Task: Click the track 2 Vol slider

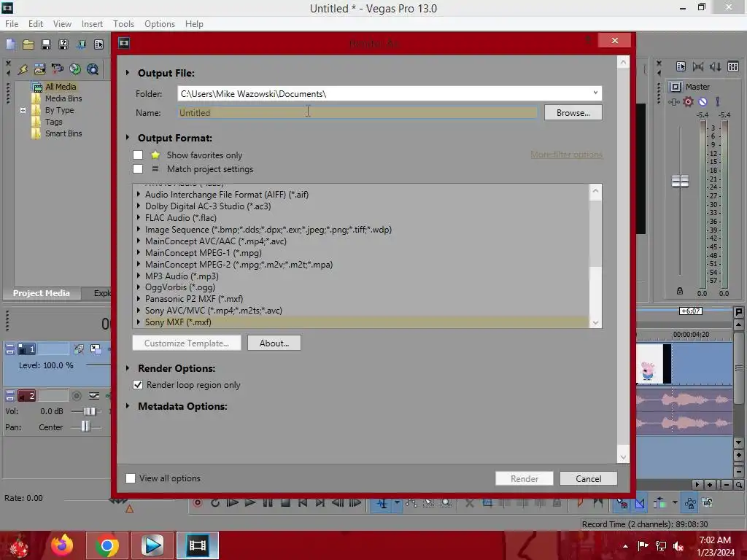Action: 89,411
